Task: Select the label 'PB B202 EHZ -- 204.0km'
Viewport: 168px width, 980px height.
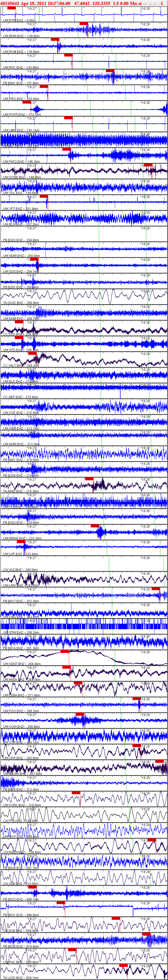Action: coord(21,240)
